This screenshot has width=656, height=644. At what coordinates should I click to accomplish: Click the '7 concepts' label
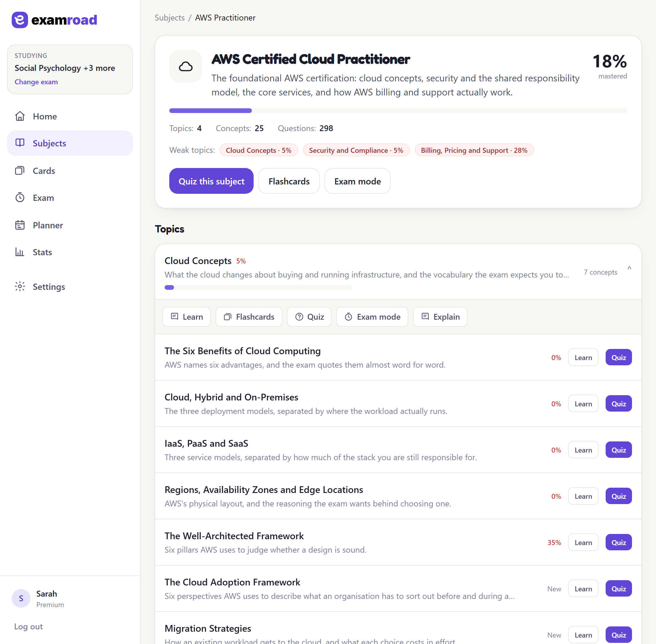601,272
